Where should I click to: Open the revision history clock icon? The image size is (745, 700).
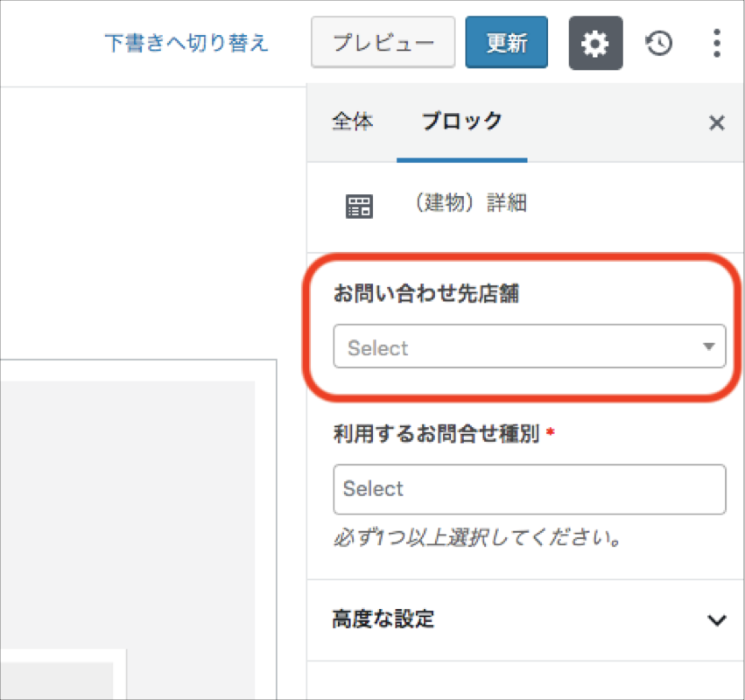(x=658, y=43)
